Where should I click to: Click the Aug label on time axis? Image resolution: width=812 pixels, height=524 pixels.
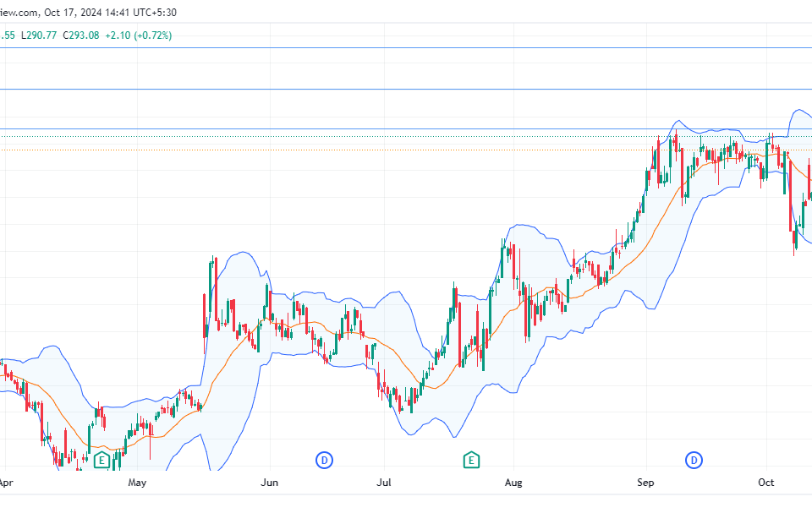[x=513, y=483]
